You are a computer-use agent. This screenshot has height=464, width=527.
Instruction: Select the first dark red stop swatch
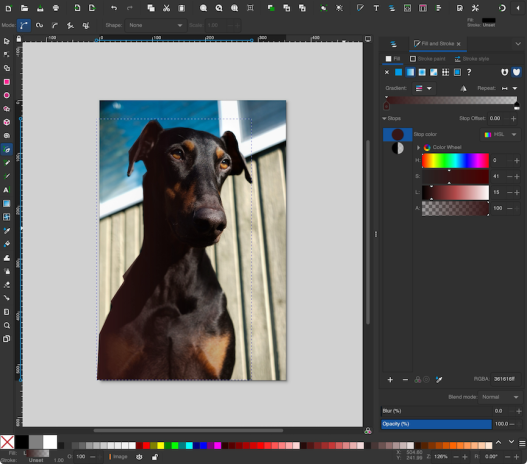click(398, 134)
